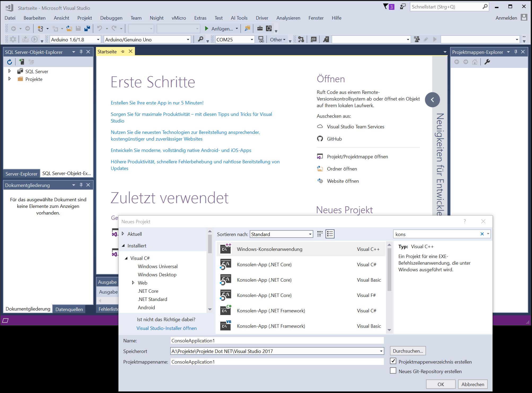
Task: Pin the Startseite tab
Action: tap(122, 51)
